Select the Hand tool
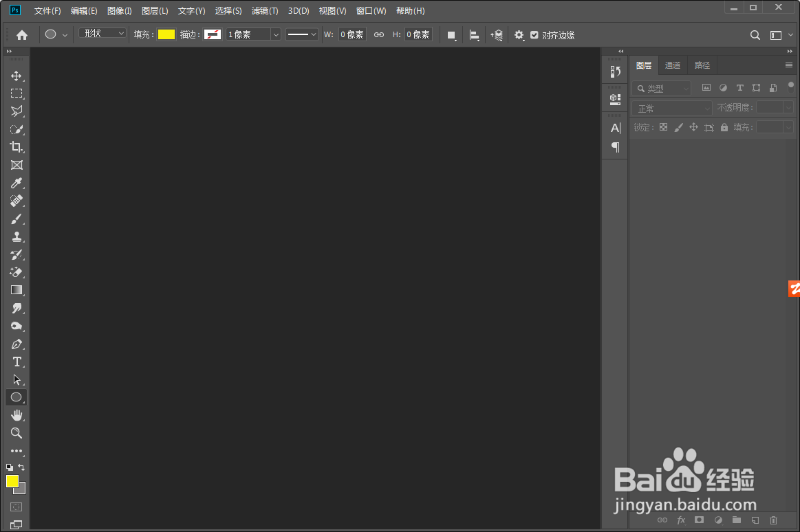This screenshot has width=800, height=532. (x=17, y=415)
